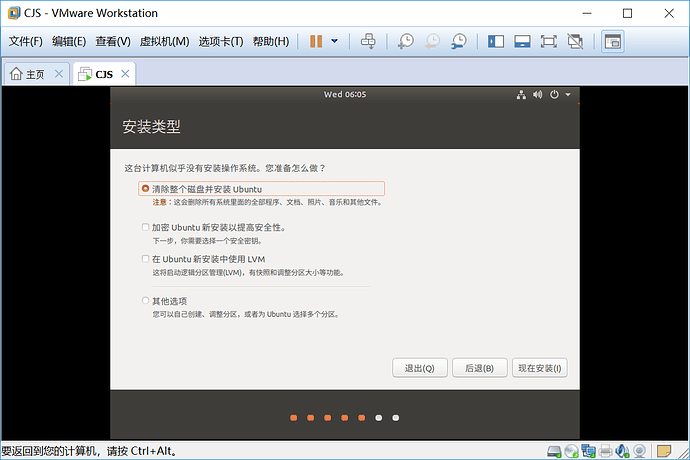Click the Ubuntu network status icon
Image resolution: width=690 pixels, height=460 pixels.
[521, 95]
